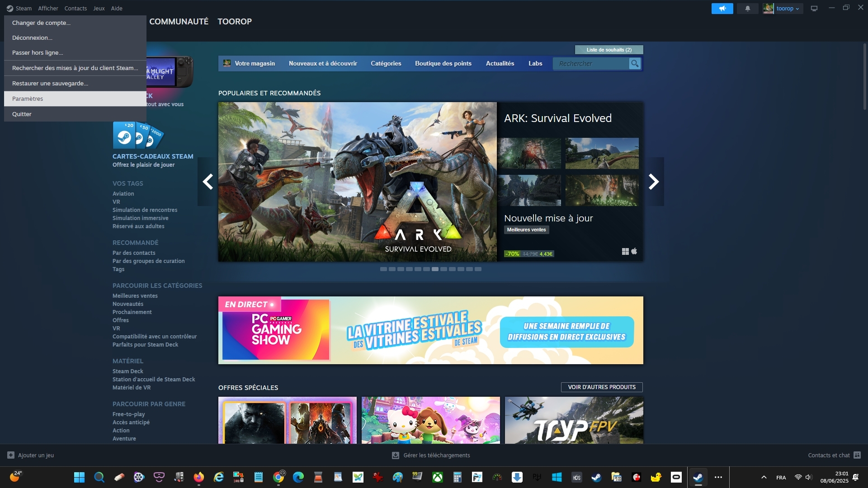
Task: Choose Passer hors ligne menu entry
Action: click(38, 53)
